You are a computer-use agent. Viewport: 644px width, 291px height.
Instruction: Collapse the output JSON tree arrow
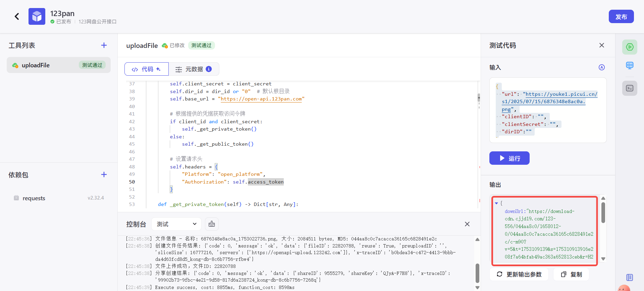pos(496,203)
